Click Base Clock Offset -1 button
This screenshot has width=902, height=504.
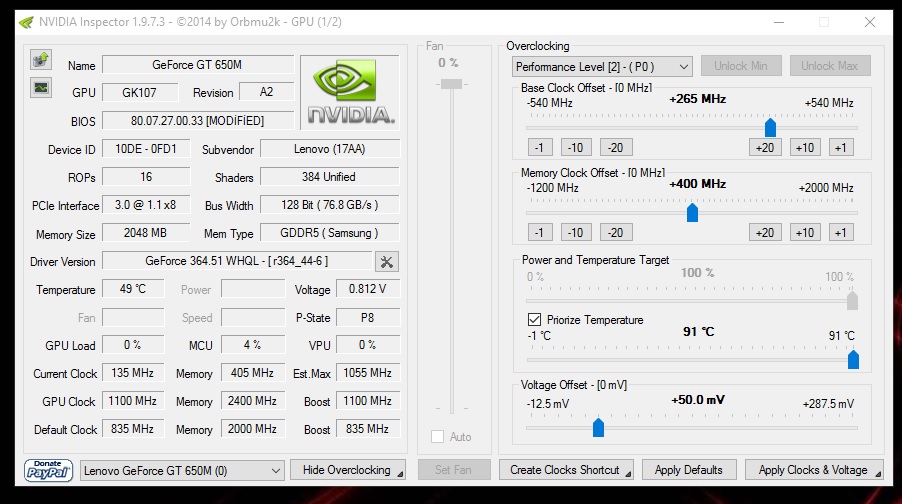coord(540,148)
